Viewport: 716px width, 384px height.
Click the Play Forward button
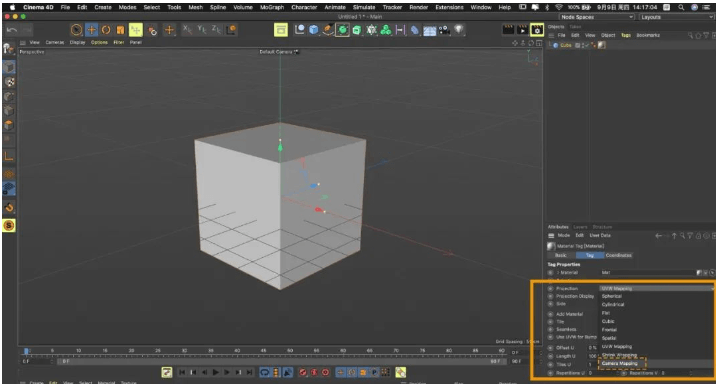tap(216, 373)
